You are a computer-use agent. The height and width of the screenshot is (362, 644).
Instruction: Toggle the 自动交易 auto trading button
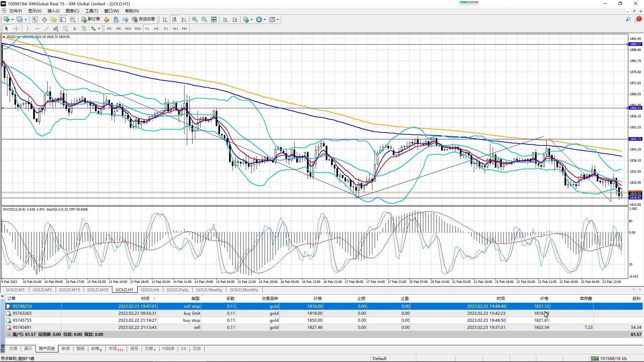pos(144,19)
